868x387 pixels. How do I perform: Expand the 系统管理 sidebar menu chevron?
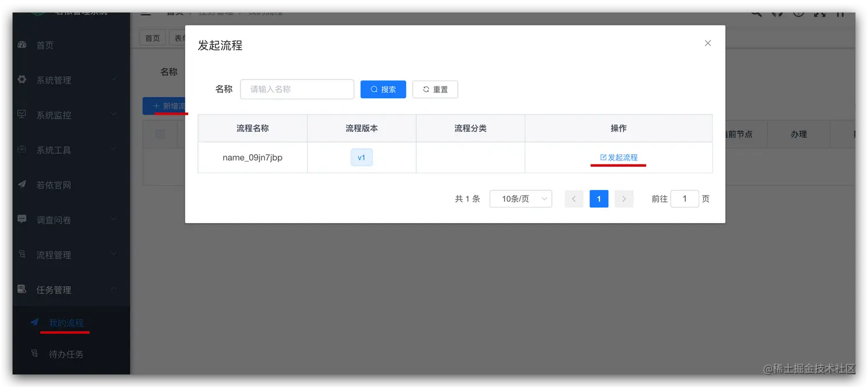(x=114, y=79)
